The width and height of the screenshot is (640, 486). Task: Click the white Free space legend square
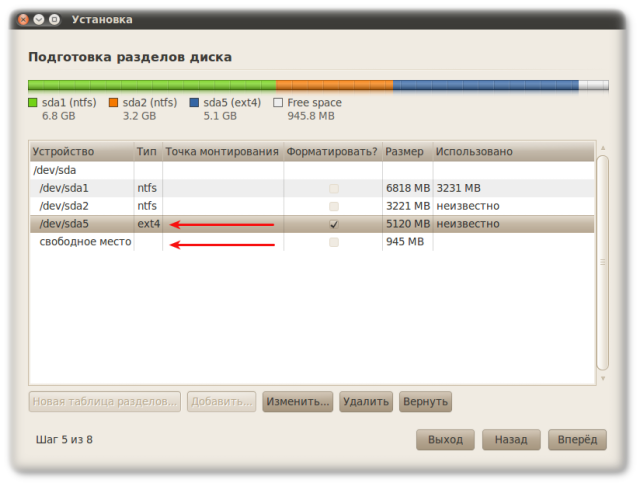pos(278,103)
